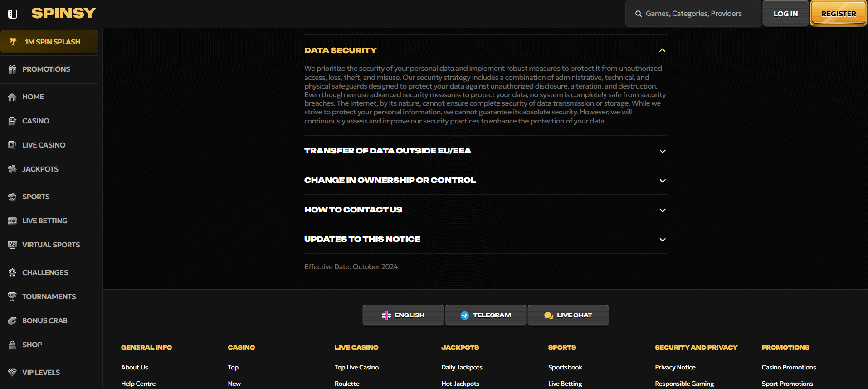The width and height of the screenshot is (868, 389).
Task: Open New casino footer link
Action: point(234,384)
